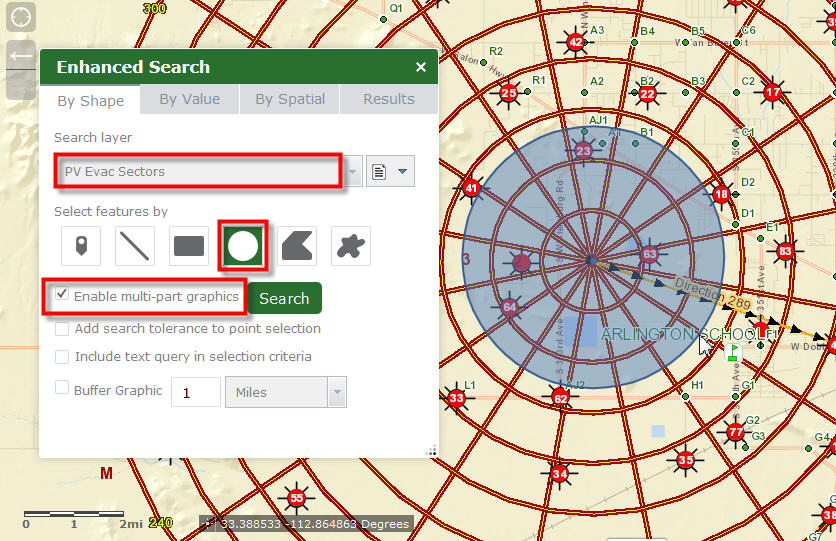Click the siren marker 55
The image size is (836, 541).
point(296,498)
